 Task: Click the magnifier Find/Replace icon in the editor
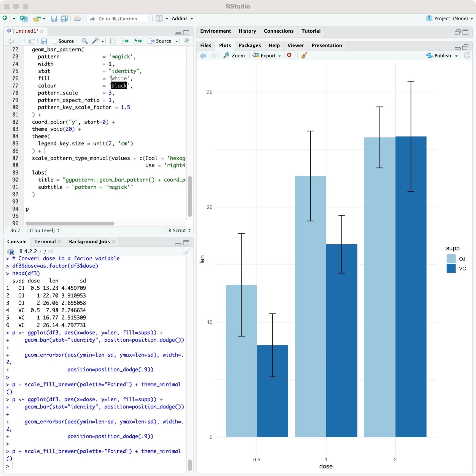(x=85, y=41)
